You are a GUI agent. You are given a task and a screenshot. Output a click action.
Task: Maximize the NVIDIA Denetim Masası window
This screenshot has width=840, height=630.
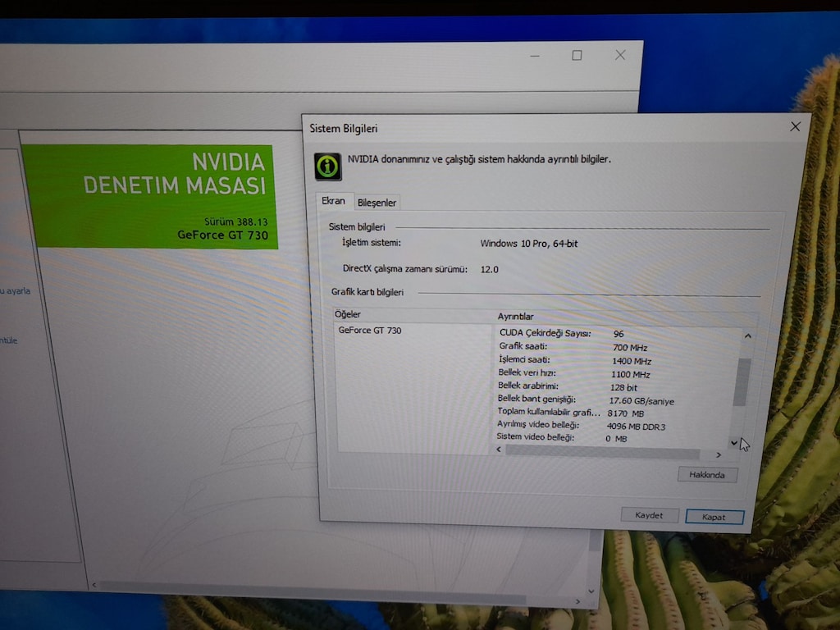point(577,55)
